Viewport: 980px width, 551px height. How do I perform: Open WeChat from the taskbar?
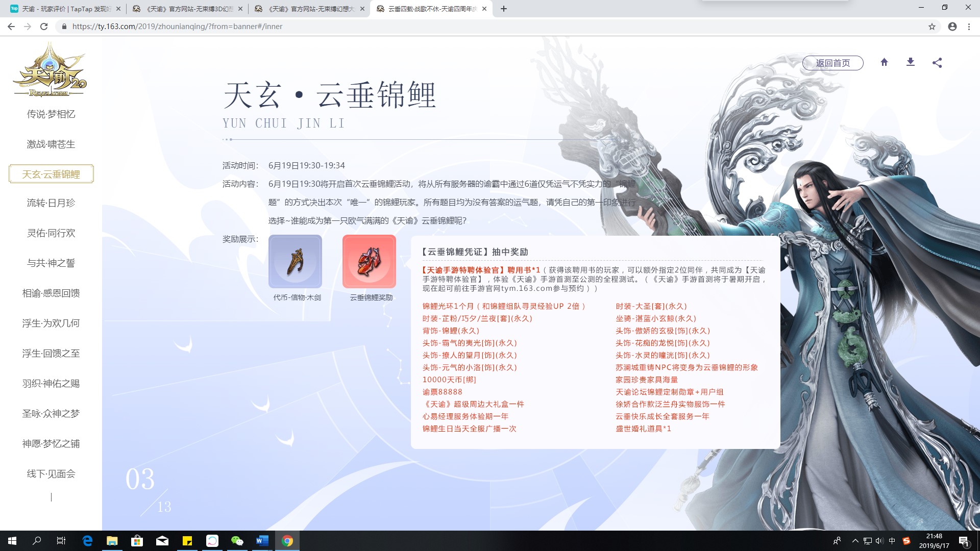tap(237, 541)
